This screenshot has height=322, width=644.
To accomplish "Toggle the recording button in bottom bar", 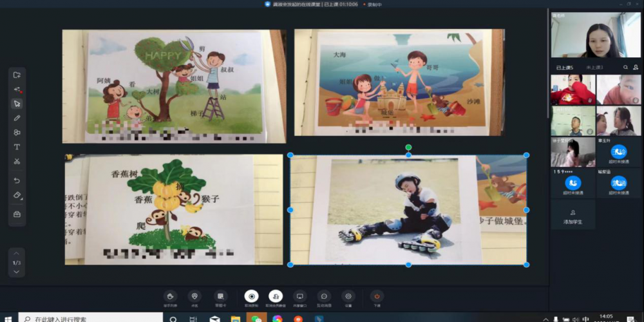I will pyautogui.click(x=251, y=296).
